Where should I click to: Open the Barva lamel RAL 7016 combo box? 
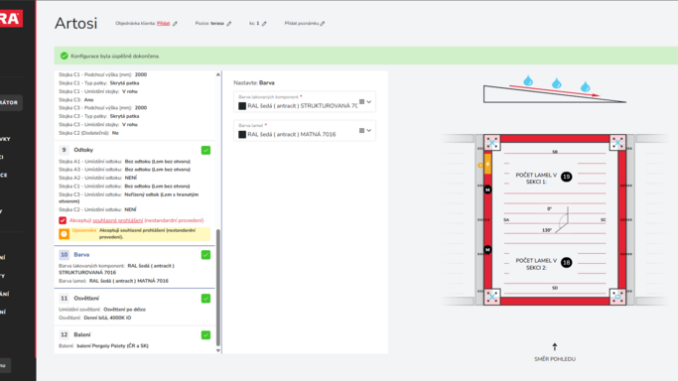click(x=304, y=131)
